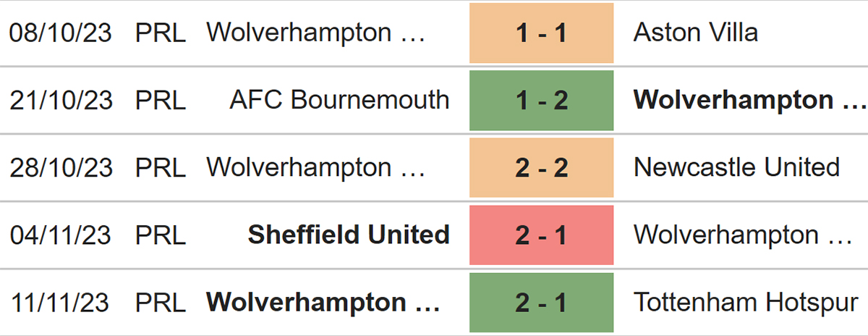Viewport: 868px width, 336px height.
Task: Open the Newcastle United team link
Action: (737, 167)
